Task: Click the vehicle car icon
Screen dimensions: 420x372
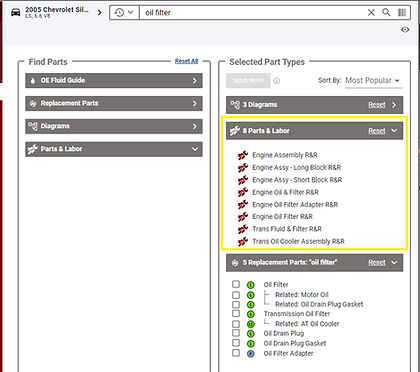Action: click(16, 13)
